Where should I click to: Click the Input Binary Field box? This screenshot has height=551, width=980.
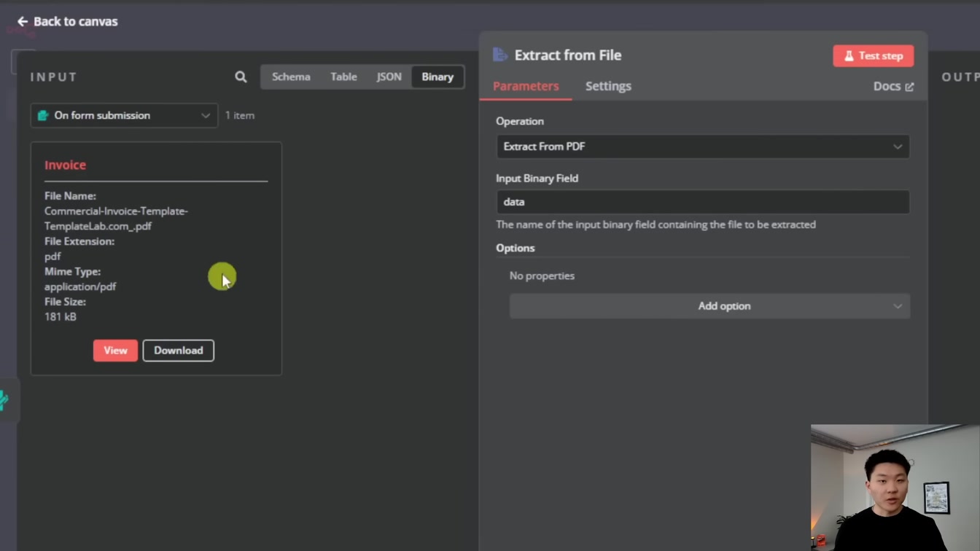pos(703,202)
